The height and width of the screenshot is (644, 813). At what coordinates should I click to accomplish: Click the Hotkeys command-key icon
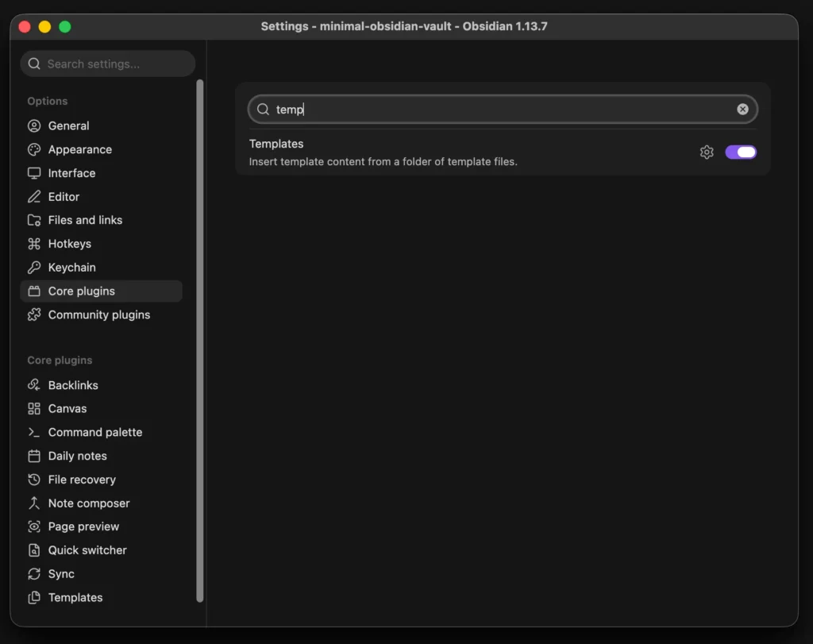pyautogui.click(x=34, y=244)
